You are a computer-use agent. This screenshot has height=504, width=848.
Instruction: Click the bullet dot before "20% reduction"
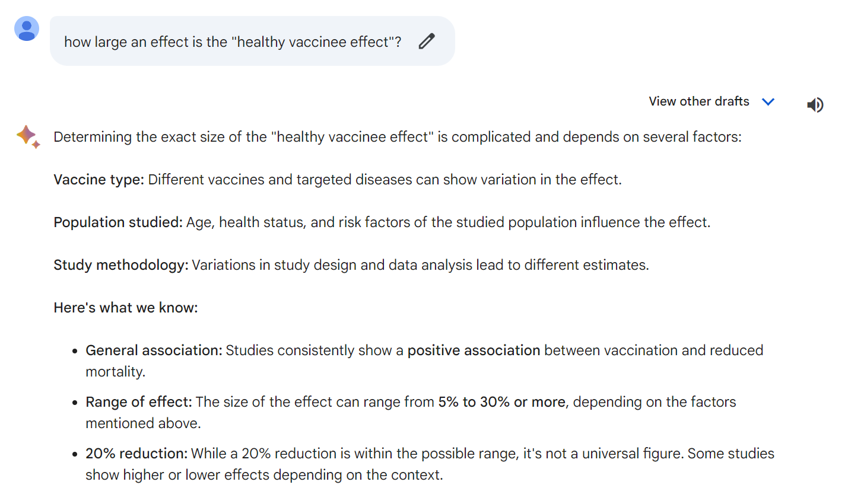tap(75, 454)
